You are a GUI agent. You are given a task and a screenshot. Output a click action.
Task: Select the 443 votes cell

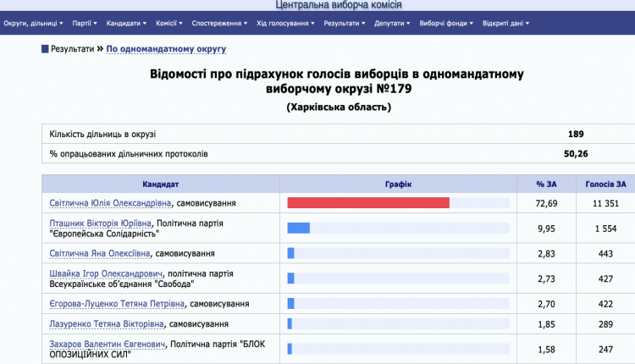click(x=605, y=253)
